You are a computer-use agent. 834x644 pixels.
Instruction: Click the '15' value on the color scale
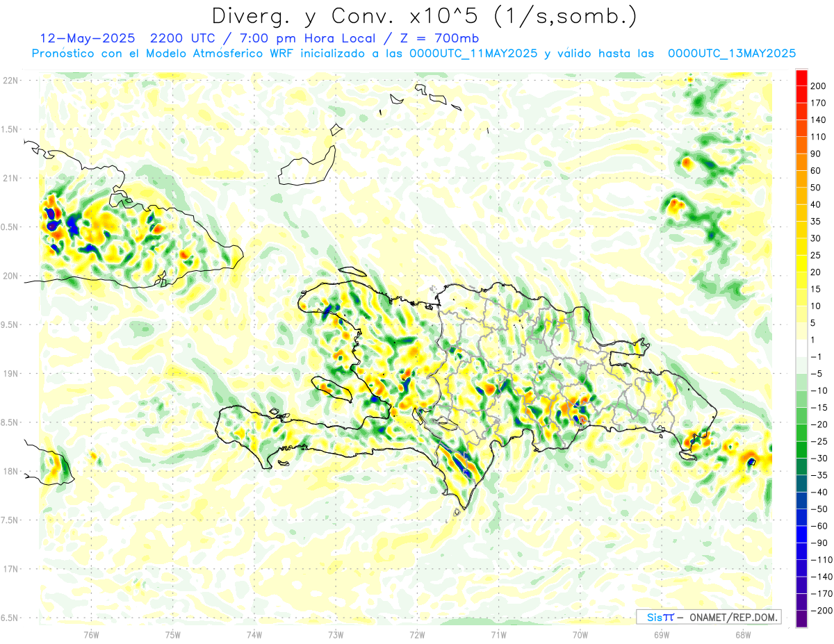(816, 290)
